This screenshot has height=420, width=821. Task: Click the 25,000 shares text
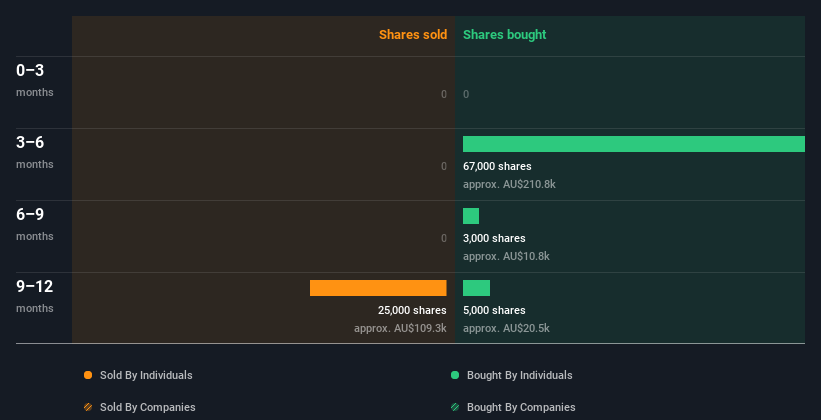click(x=412, y=310)
